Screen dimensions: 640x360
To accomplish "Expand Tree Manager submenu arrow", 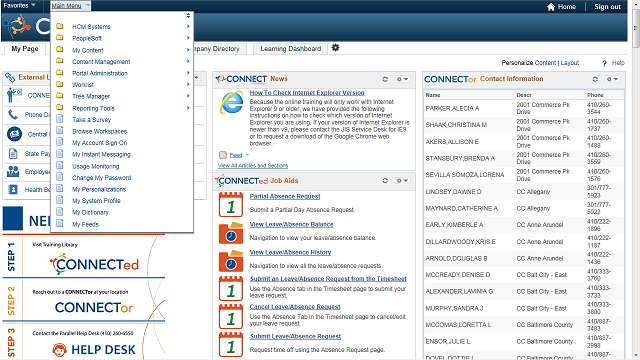I will tap(188, 96).
